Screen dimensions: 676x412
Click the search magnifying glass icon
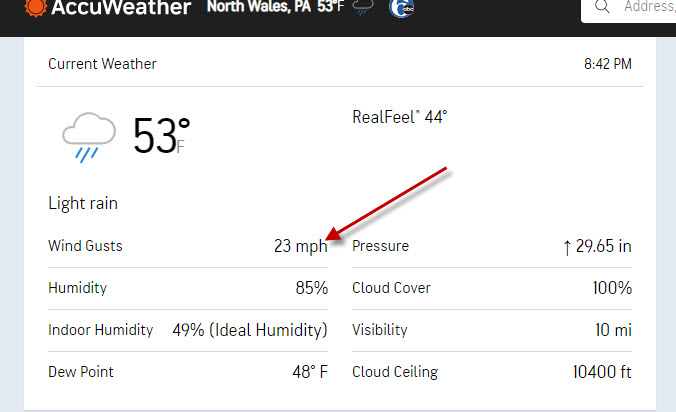602,6
